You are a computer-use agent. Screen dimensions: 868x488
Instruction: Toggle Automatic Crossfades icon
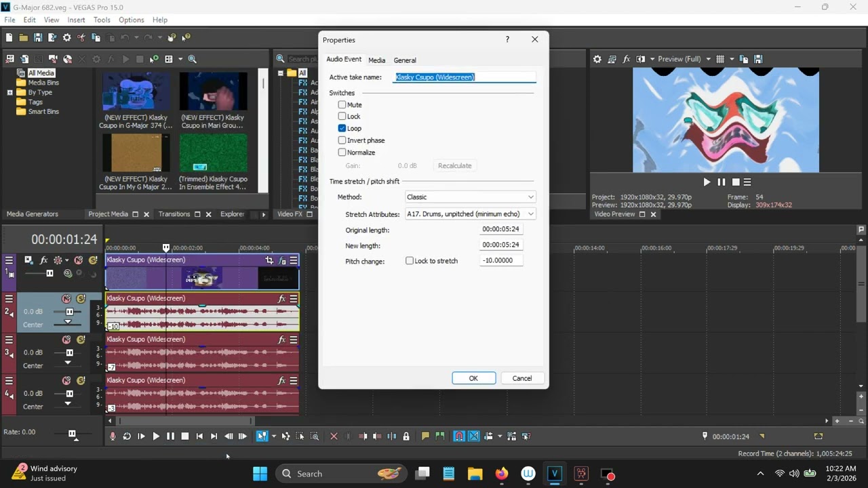(474, 436)
